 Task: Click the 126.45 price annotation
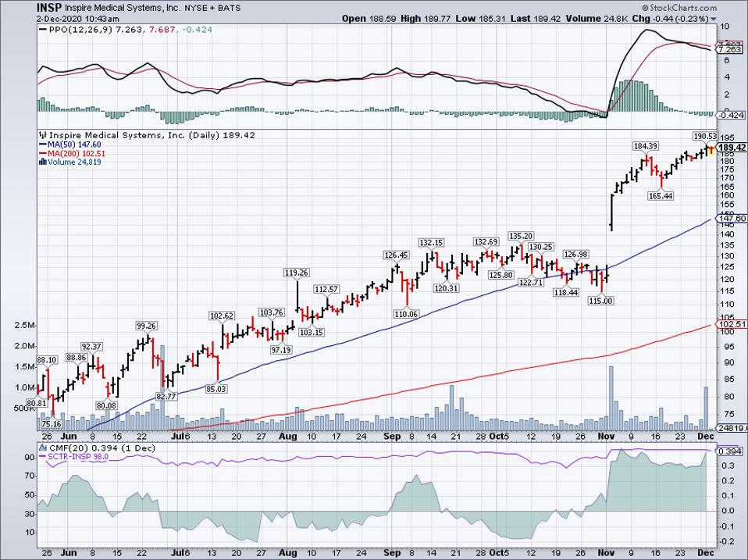(397, 255)
